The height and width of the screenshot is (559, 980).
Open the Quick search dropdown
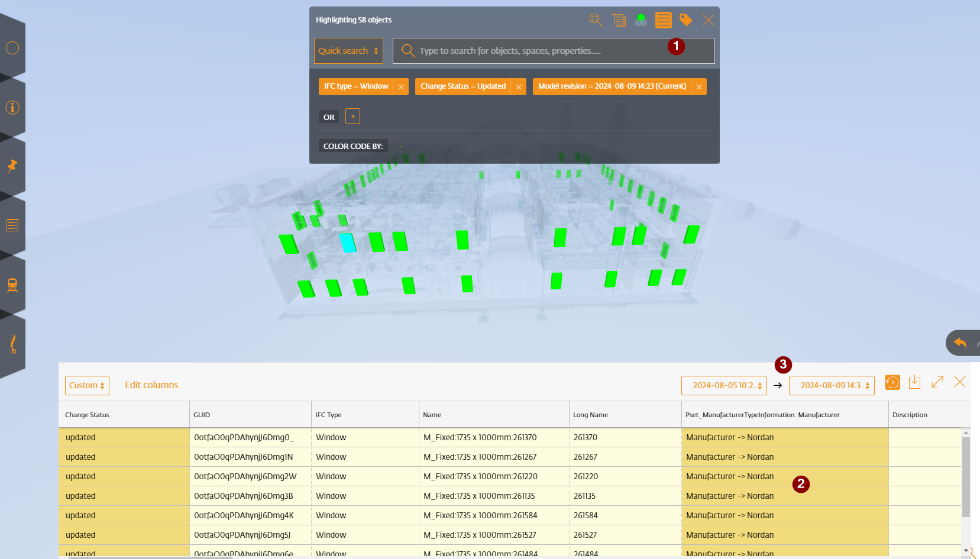[348, 51]
